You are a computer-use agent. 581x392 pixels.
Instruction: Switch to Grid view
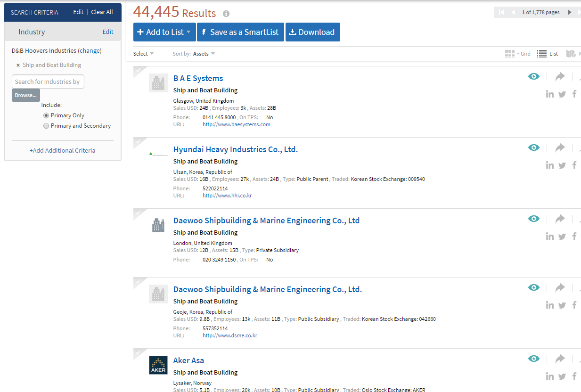(x=517, y=54)
